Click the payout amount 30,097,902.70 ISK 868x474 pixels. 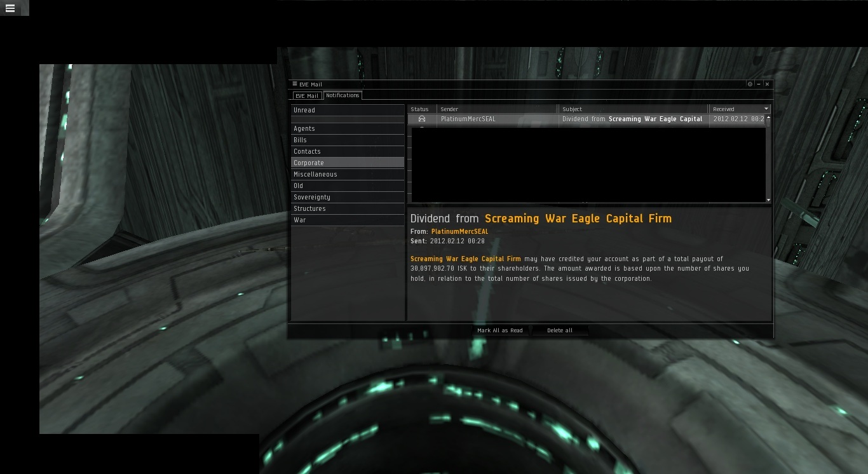pos(438,268)
